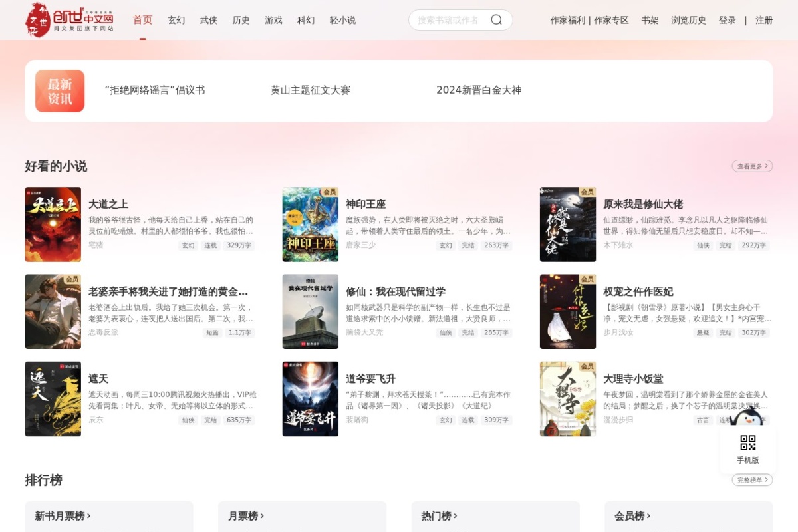Click author 唐家三少
The image size is (798, 532).
[360, 245]
